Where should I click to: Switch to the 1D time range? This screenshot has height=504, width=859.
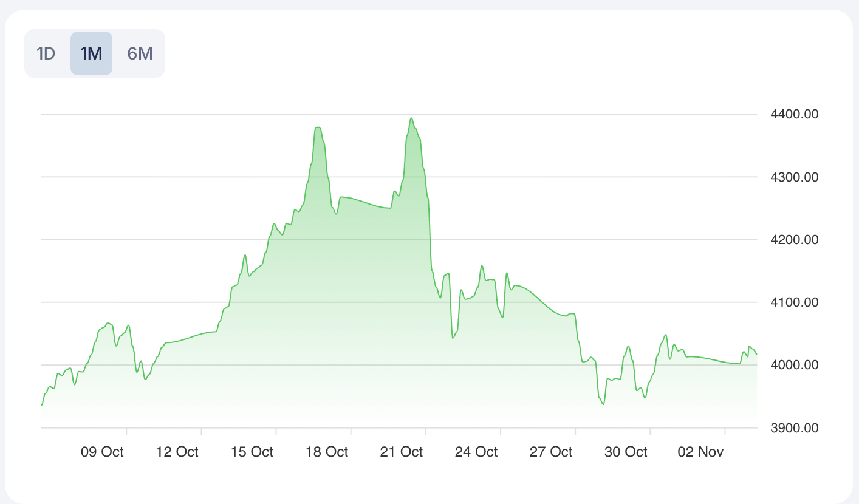[x=46, y=53]
